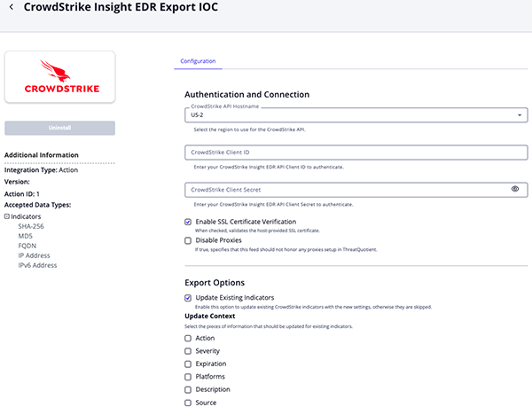Click the Authentication and Connection heading
Viewport: 532px width, 407px height.
247,94
